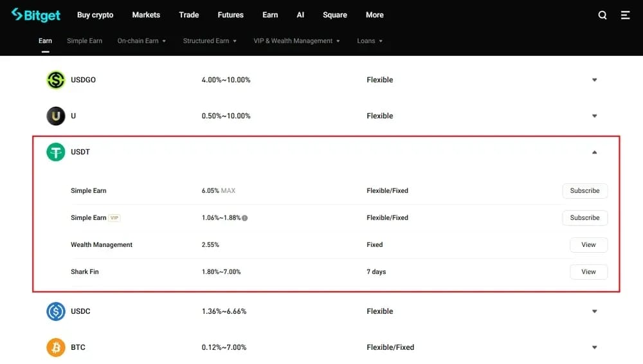Open the Loans dropdown
Screen dimensions: 643x364
click(x=370, y=41)
